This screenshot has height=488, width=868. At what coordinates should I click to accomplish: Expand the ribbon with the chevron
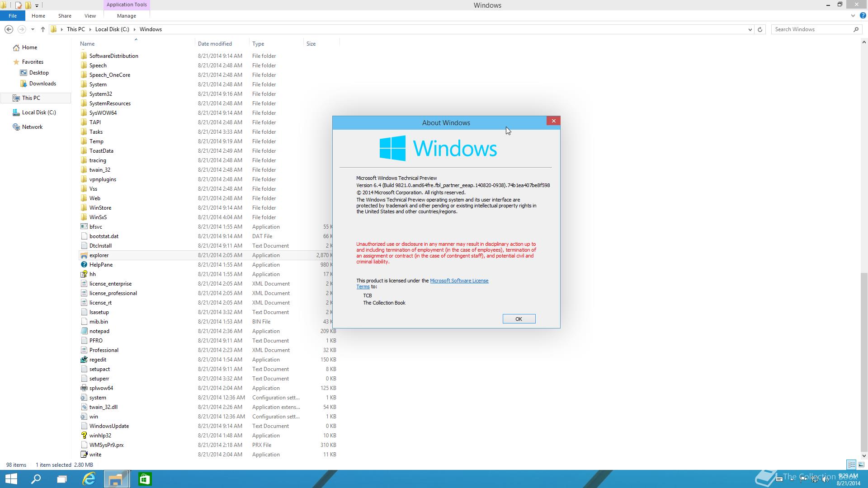point(853,15)
